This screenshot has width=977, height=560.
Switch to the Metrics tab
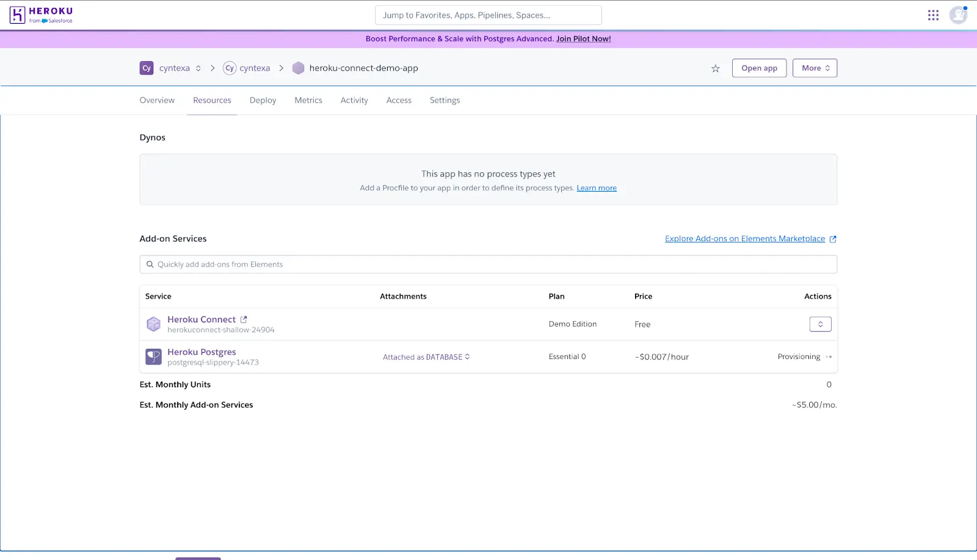click(x=308, y=100)
